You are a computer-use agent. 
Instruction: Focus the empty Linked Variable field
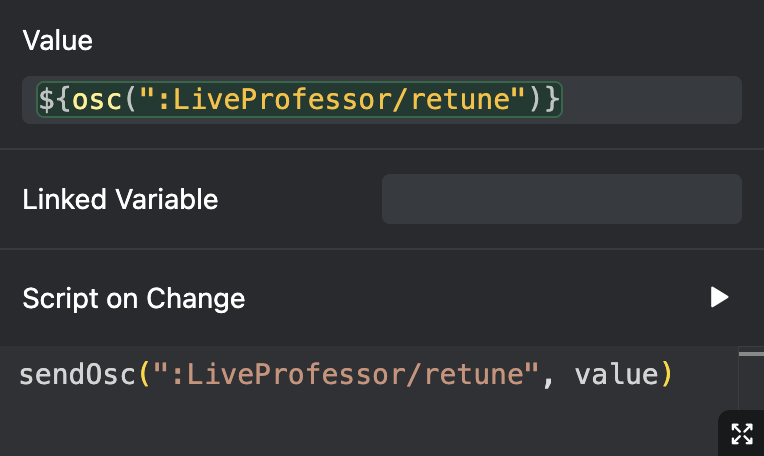561,199
